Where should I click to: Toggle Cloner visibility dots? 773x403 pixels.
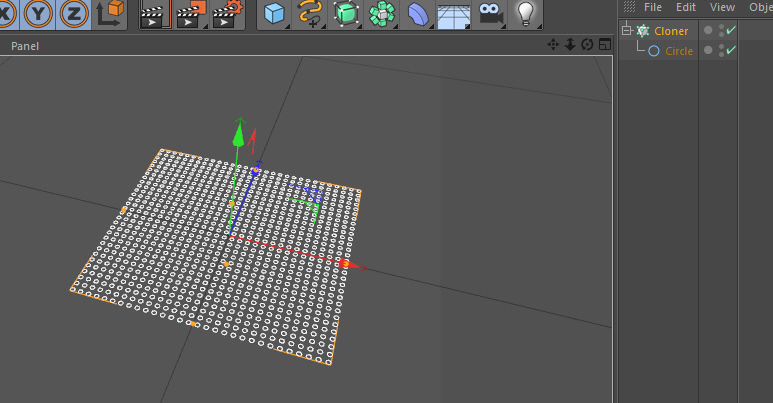(x=722, y=31)
